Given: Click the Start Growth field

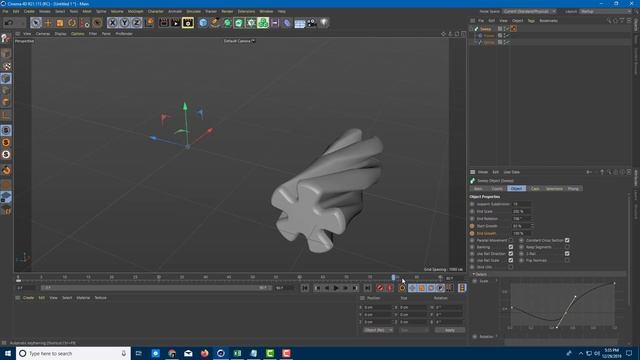Looking at the screenshot, I should click(522, 226).
